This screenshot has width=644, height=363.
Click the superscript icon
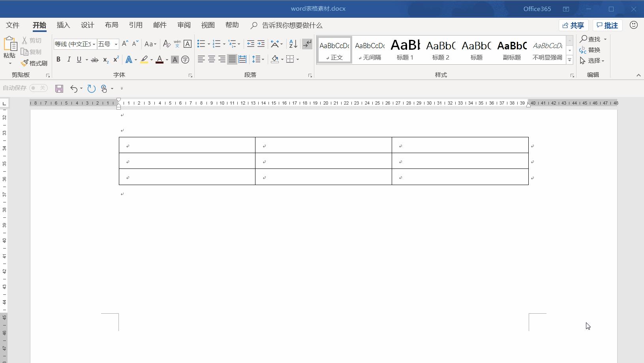[x=116, y=60]
